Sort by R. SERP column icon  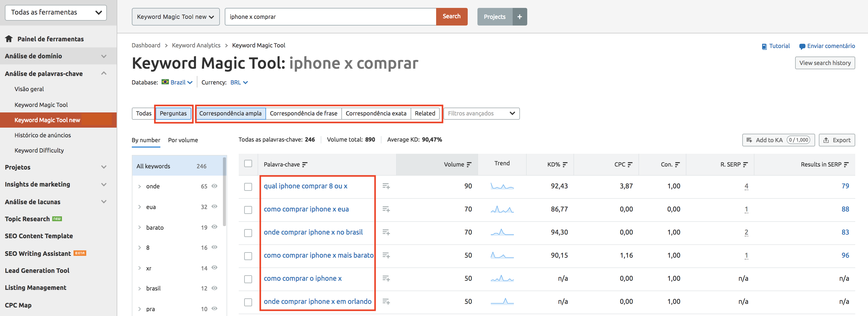tap(745, 165)
